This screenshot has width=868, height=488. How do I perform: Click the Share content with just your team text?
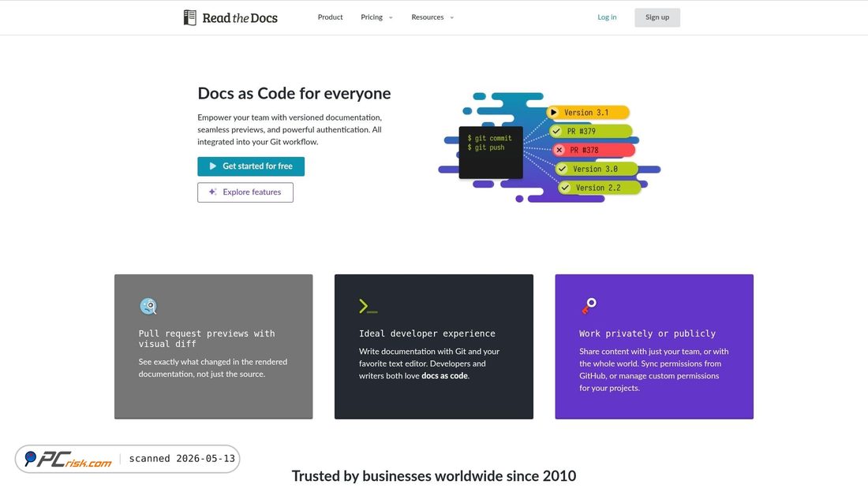point(654,370)
